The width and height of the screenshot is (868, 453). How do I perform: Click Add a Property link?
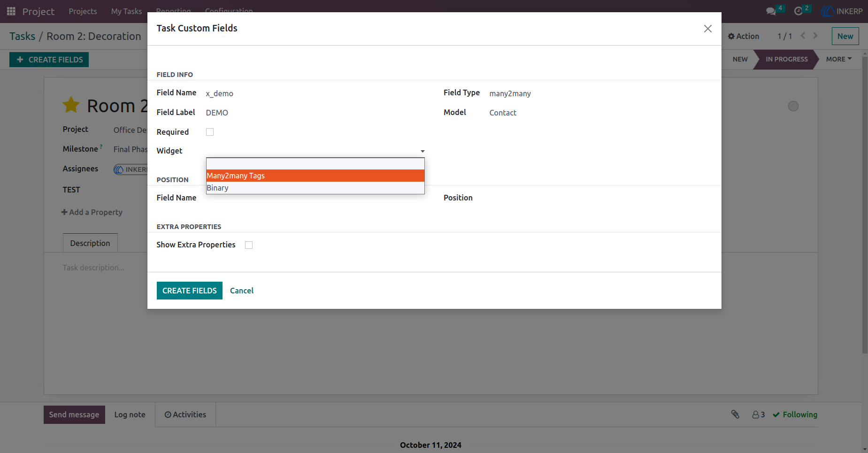tap(92, 212)
